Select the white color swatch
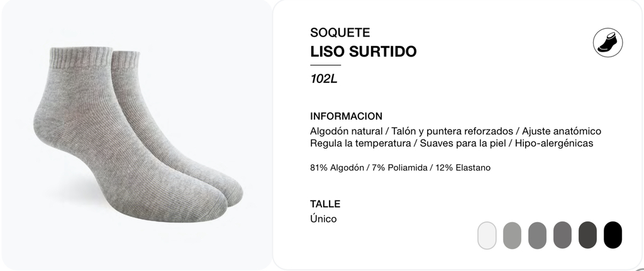Screen dimensions: 644x271 pyautogui.click(x=487, y=235)
